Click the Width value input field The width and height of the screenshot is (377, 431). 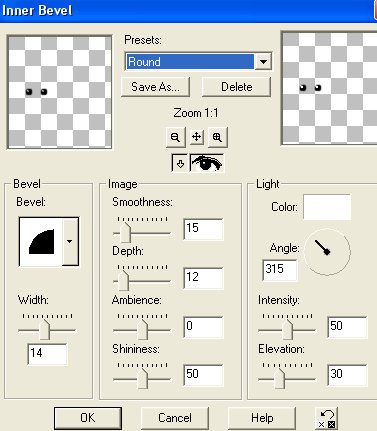47,354
